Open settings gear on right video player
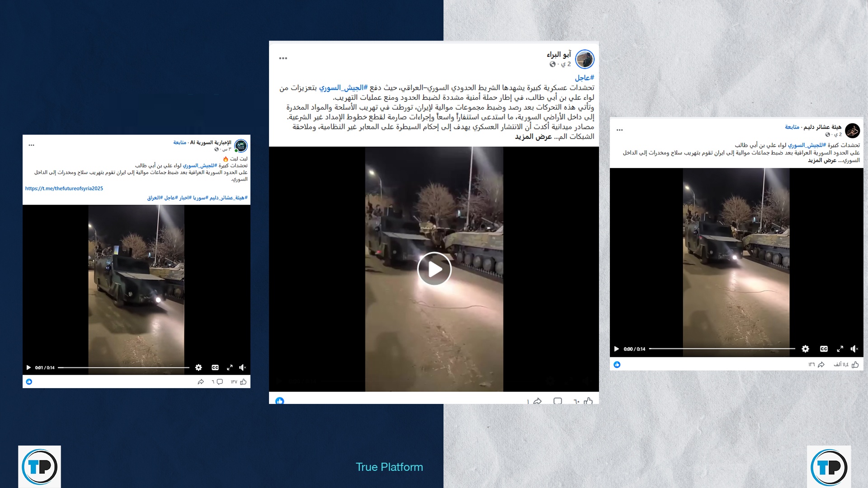 pyautogui.click(x=805, y=349)
